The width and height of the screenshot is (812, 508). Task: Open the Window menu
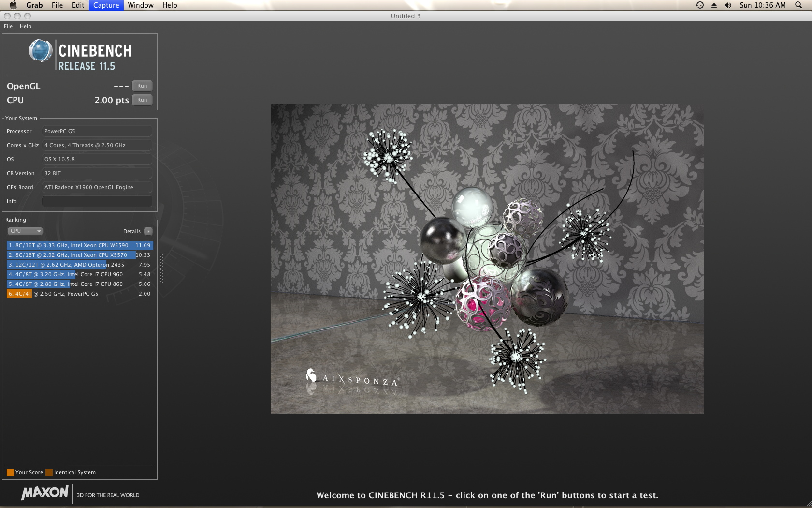pyautogui.click(x=141, y=5)
